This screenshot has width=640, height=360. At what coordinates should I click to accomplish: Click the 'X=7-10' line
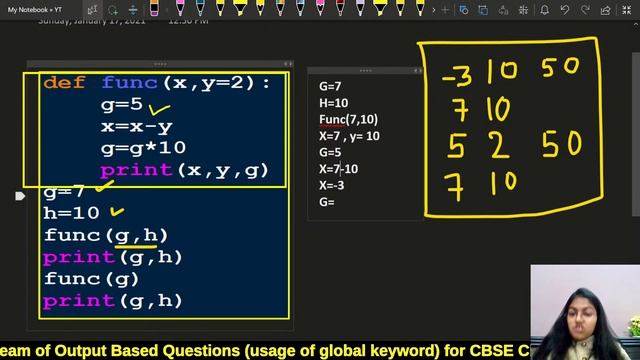coord(338,169)
